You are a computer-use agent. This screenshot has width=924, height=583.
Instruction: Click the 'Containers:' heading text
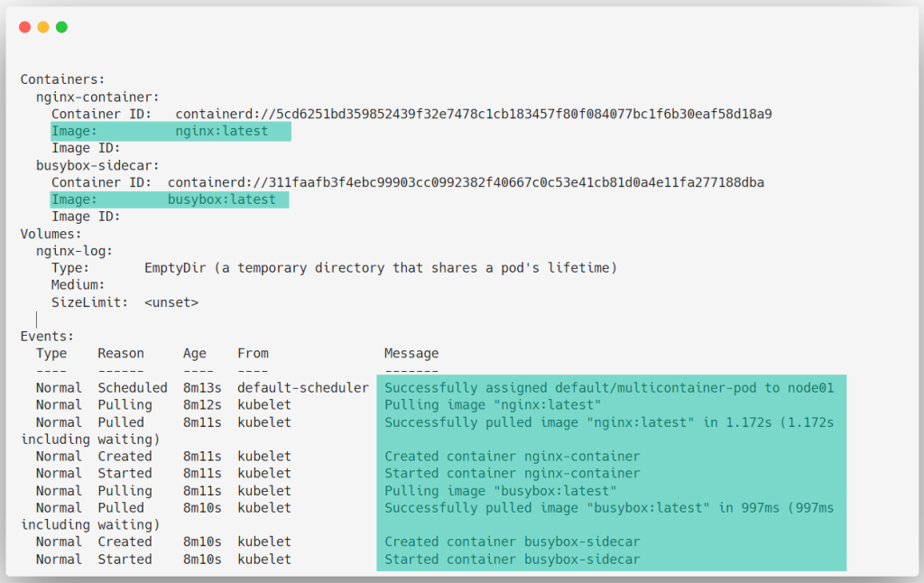62,79
